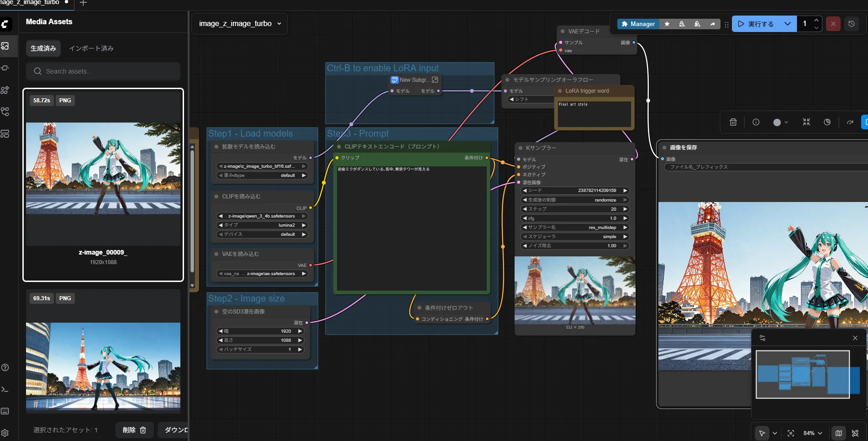
Task: Click the 削除 delete button
Action: (x=134, y=430)
